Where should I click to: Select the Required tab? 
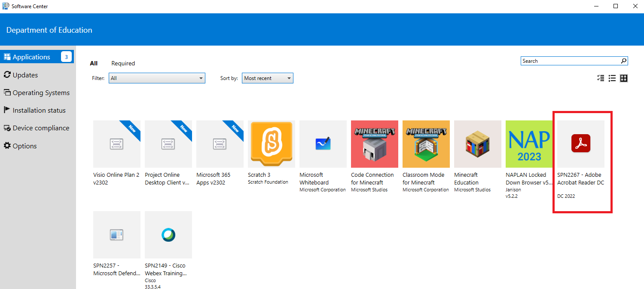[123, 63]
